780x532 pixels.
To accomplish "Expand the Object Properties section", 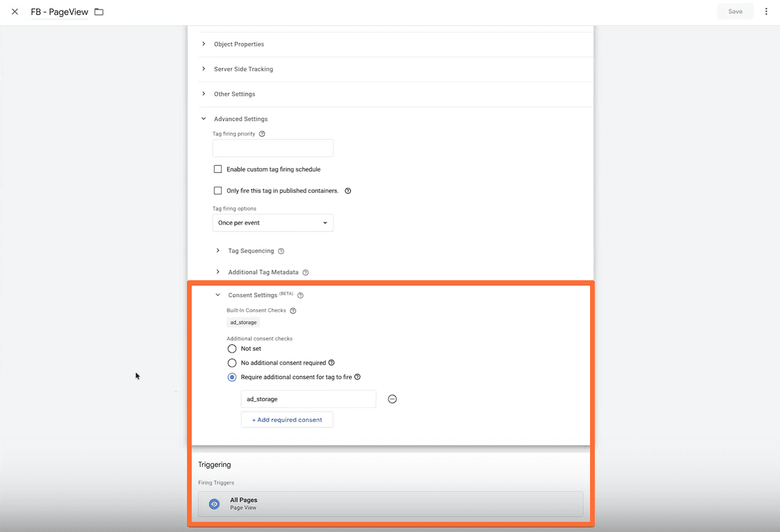I will [x=204, y=44].
